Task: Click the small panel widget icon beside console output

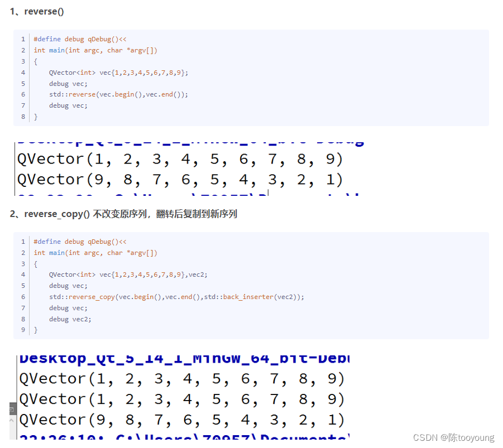Action: pyautogui.click(x=11, y=410)
